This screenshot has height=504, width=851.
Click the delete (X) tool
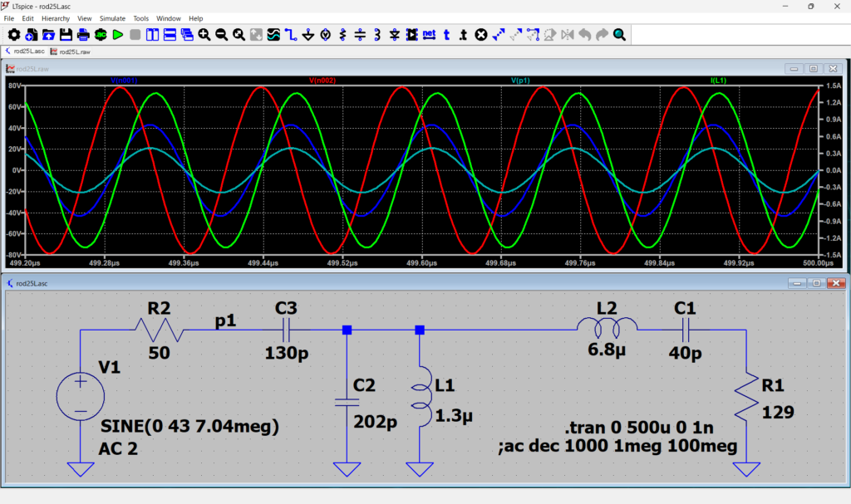tap(481, 35)
